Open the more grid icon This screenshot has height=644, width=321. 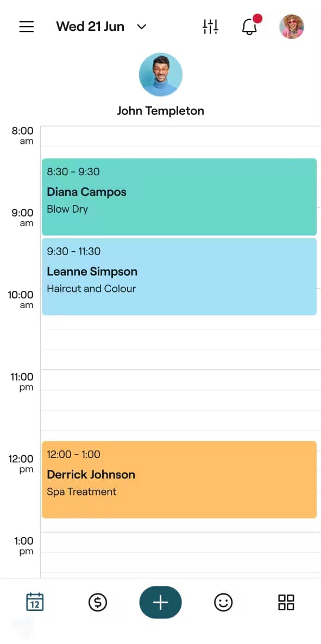[286, 602]
